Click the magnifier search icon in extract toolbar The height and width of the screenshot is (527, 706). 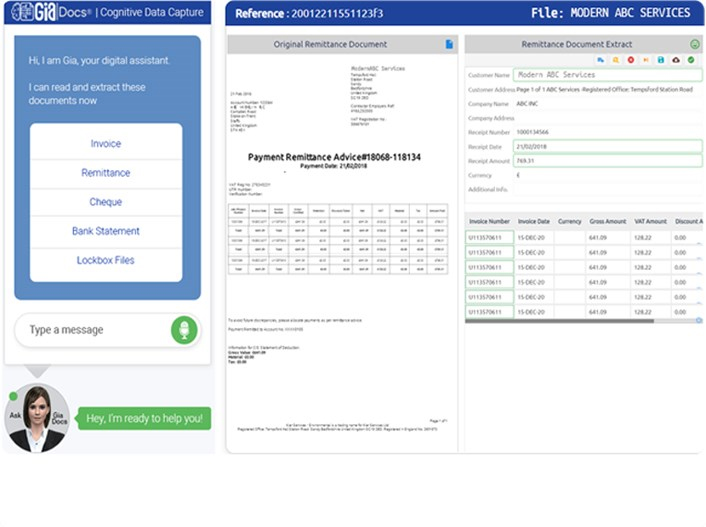(x=615, y=60)
